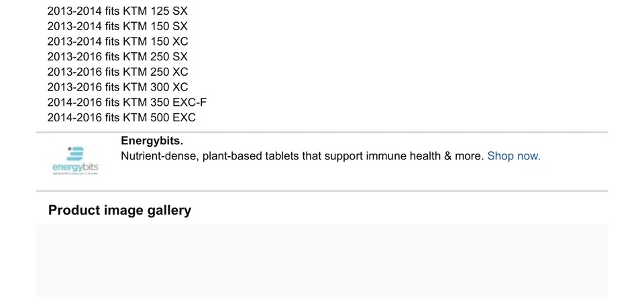Select the 'KTM 300 XC' fitment line

pyautogui.click(x=117, y=87)
